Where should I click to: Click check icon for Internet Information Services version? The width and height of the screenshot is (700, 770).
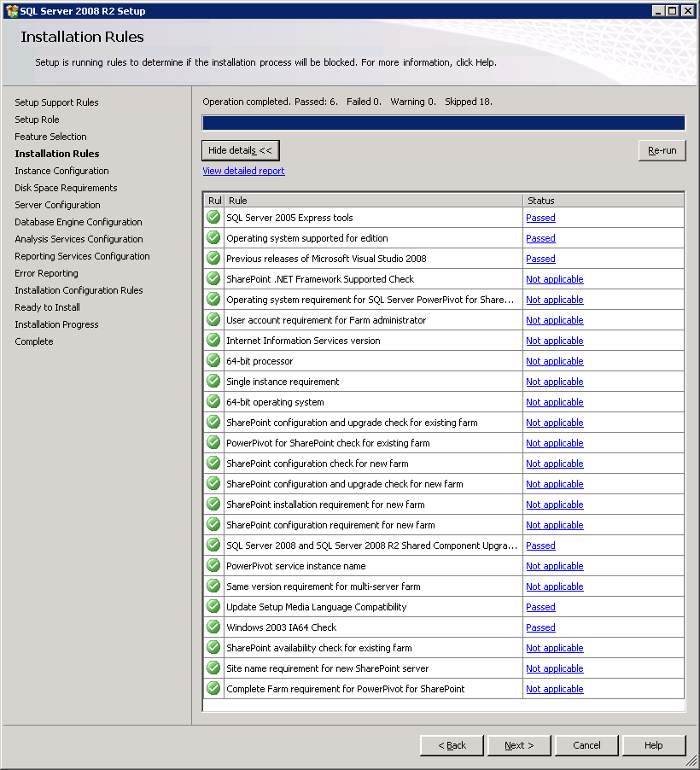coord(213,341)
